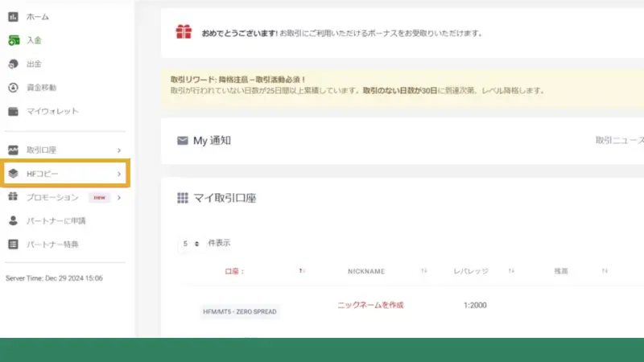Click the レバレッジ column header

click(x=471, y=271)
